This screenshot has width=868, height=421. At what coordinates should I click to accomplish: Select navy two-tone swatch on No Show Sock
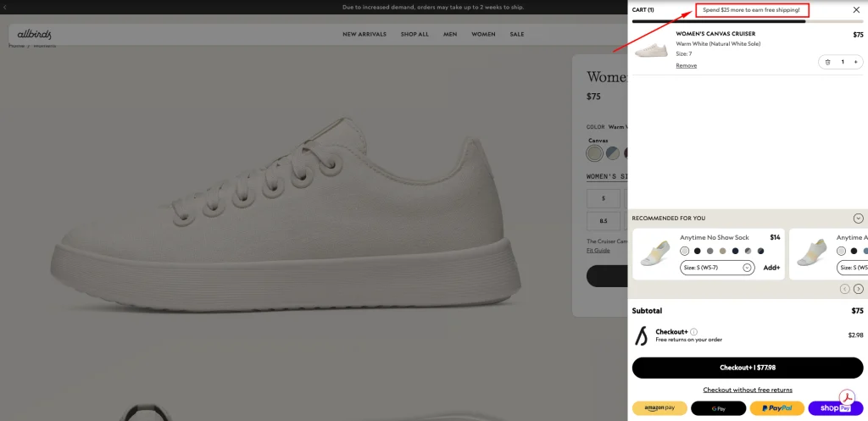(x=761, y=251)
